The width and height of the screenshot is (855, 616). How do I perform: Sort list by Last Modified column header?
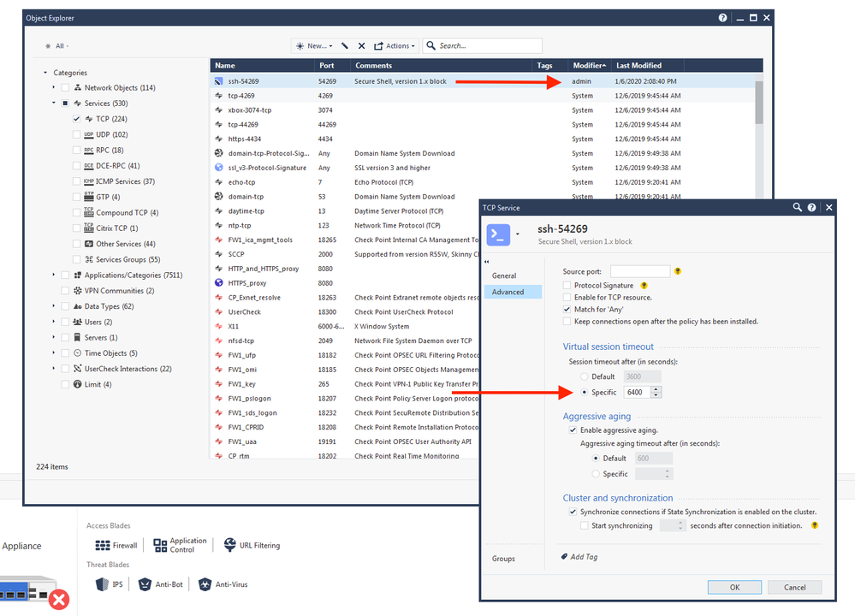click(x=648, y=65)
